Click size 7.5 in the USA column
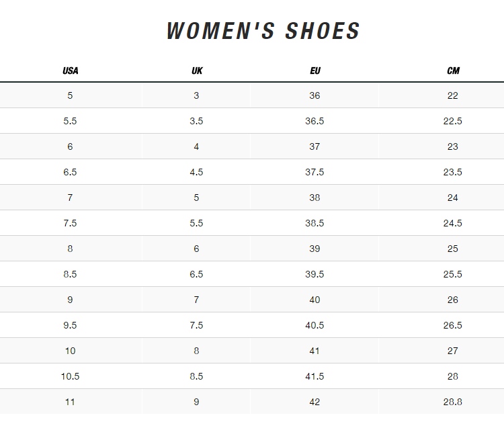The height and width of the screenshot is (430, 504). pos(71,223)
